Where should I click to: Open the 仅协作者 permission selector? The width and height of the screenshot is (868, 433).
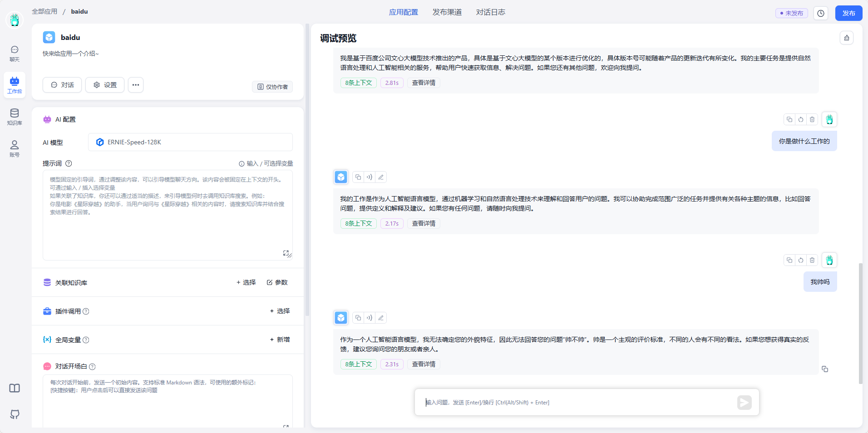click(272, 87)
